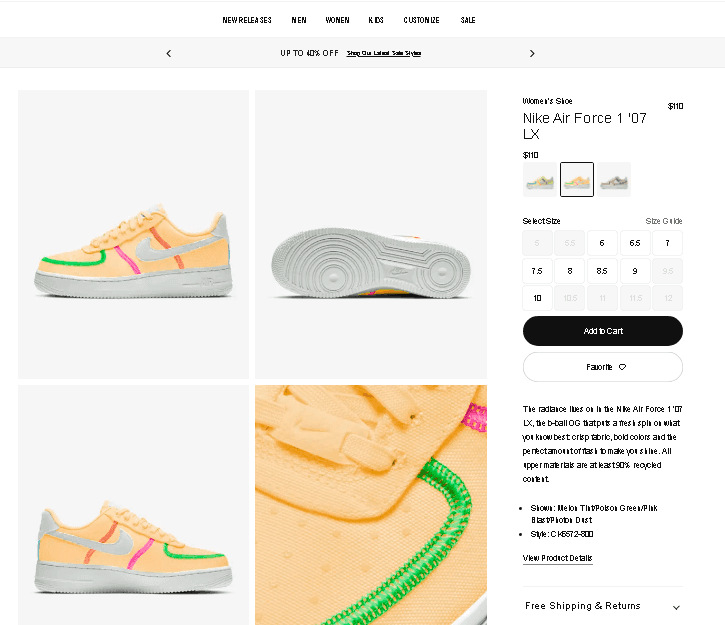Go to the Sale menu

468,20
